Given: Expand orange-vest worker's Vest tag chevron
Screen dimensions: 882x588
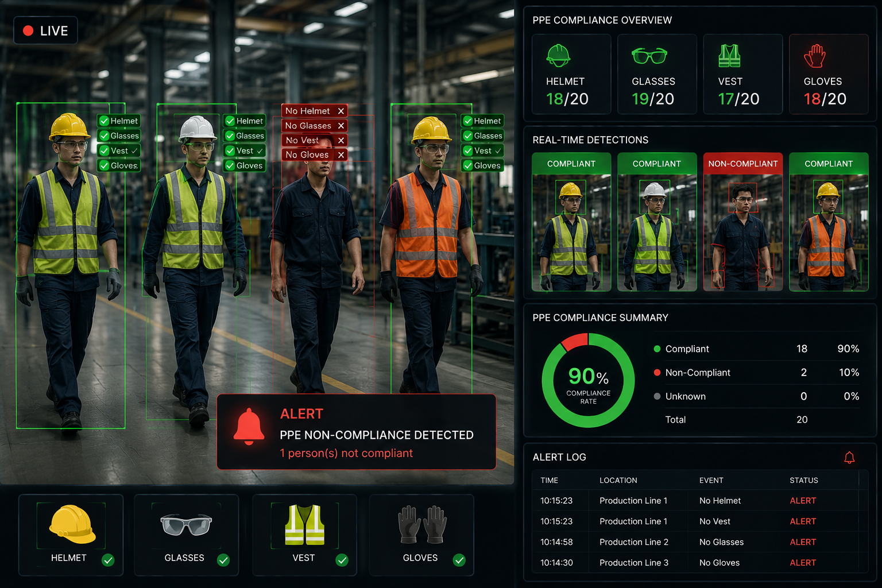Looking at the screenshot, I should coord(498,151).
